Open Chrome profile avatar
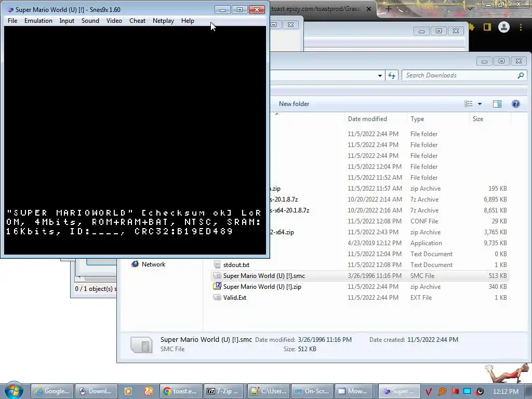The width and height of the screenshot is (532, 399). (x=504, y=27)
